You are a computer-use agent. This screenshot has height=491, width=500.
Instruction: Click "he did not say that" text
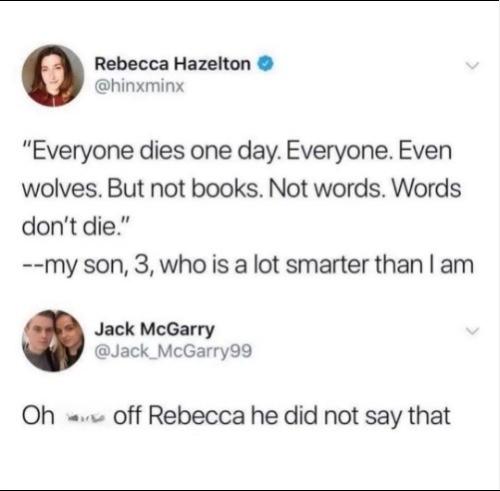coord(350,417)
